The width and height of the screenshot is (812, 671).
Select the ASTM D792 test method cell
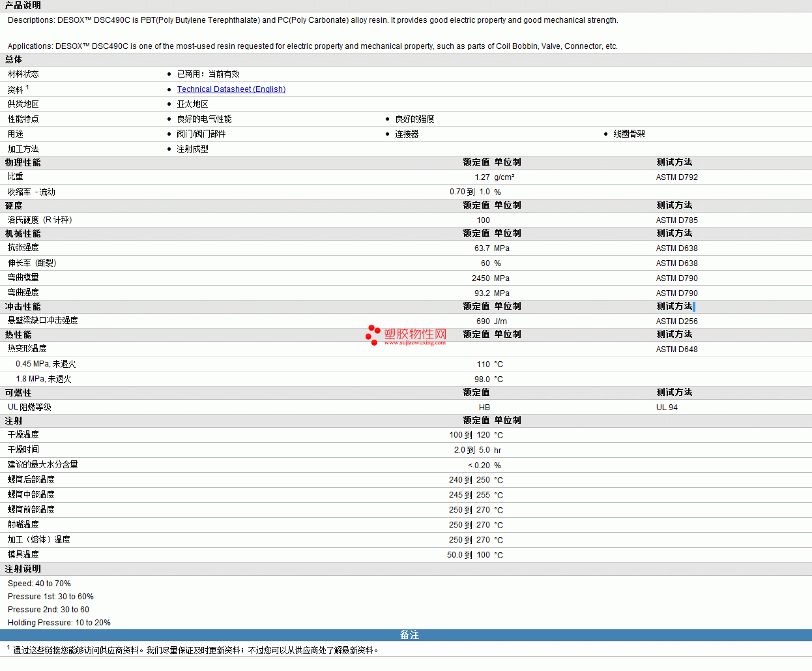pos(676,177)
